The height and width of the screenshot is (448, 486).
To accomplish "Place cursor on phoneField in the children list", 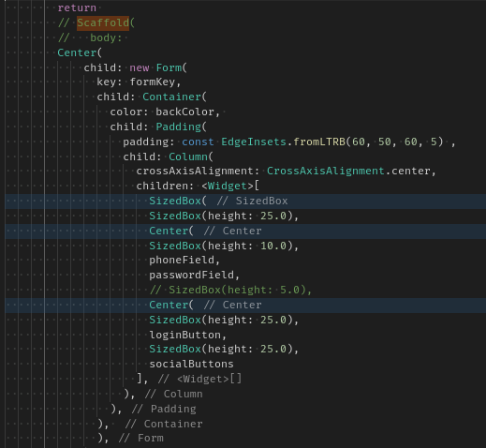I will point(182,261).
